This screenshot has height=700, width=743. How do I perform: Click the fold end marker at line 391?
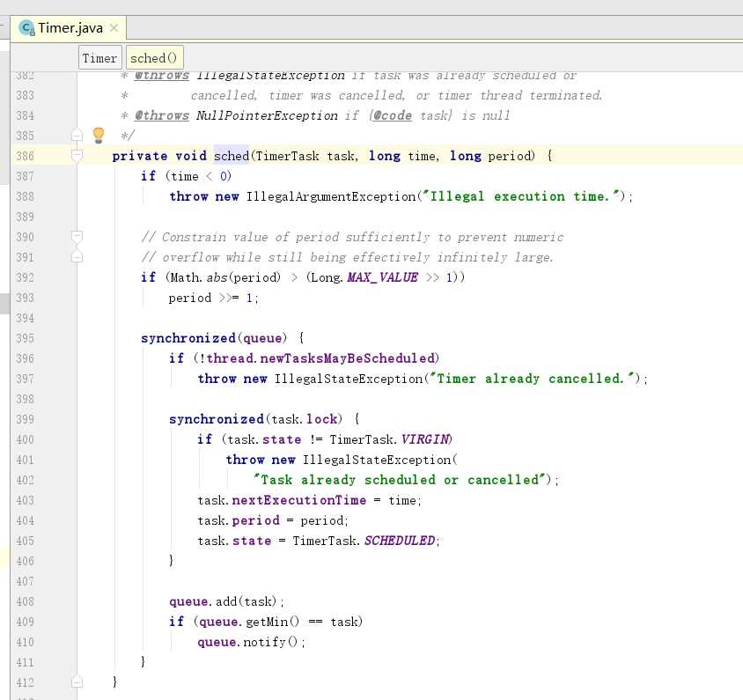[x=77, y=257]
